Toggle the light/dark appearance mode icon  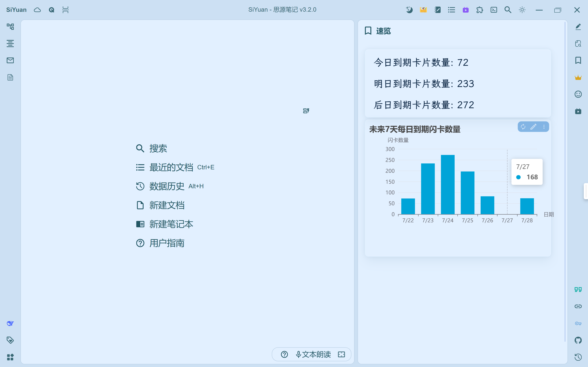tap(522, 10)
